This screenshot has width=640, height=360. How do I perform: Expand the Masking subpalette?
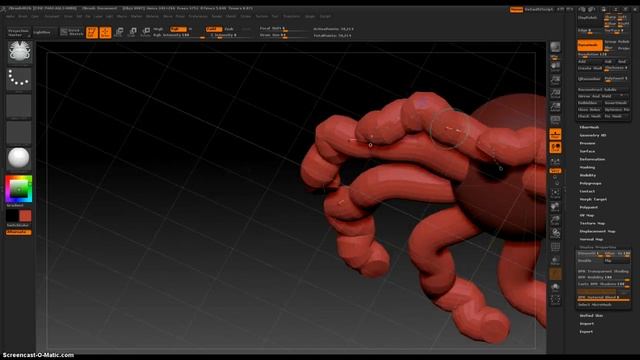[587, 167]
